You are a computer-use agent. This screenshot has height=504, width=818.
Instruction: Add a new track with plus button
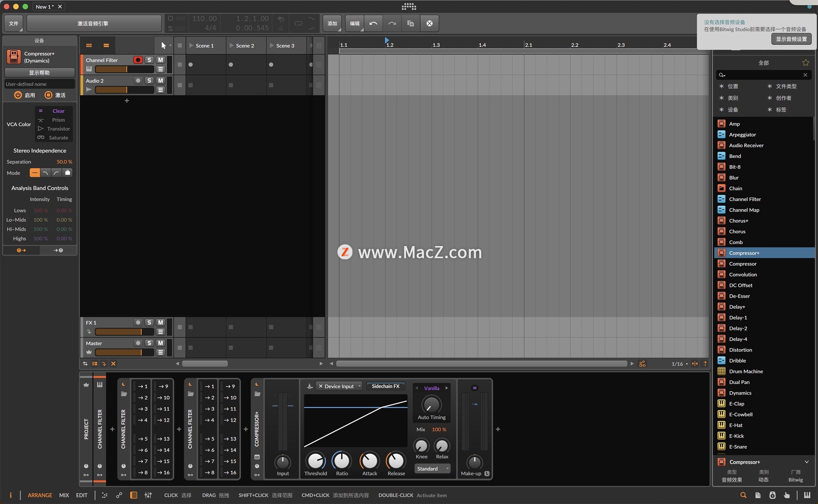(127, 100)
